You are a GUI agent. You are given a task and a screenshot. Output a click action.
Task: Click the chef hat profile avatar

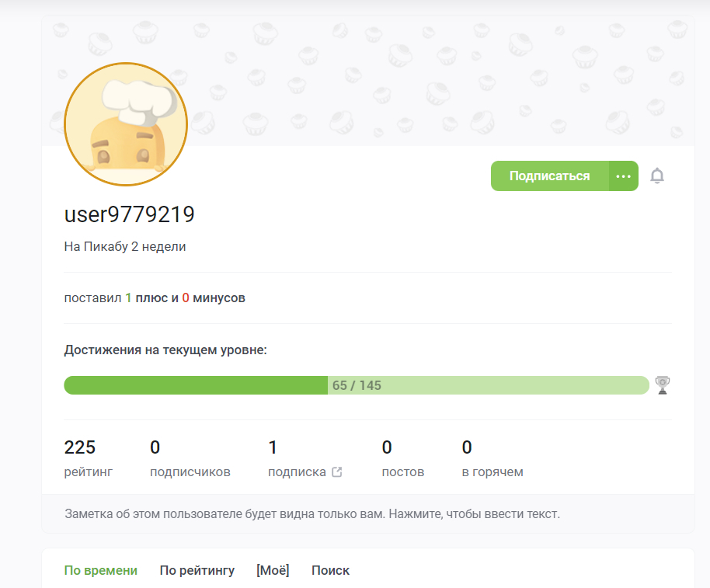coord(126,124)
